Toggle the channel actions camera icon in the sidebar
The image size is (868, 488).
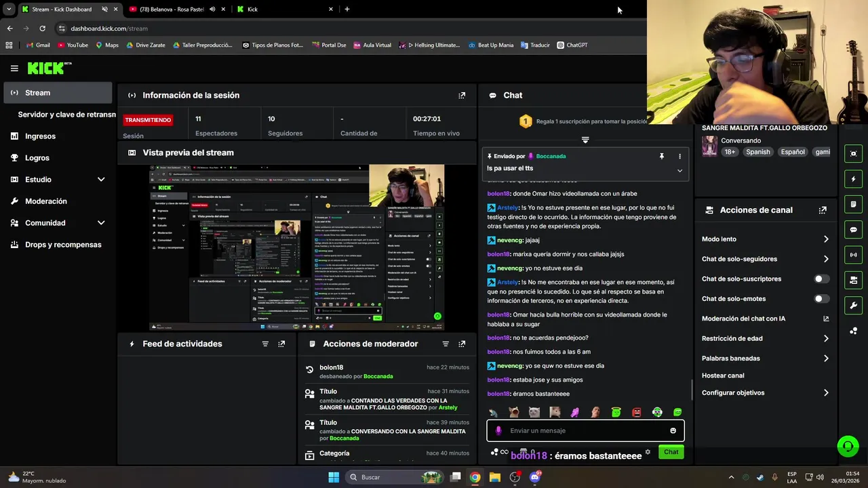click(x=854, y=280)
